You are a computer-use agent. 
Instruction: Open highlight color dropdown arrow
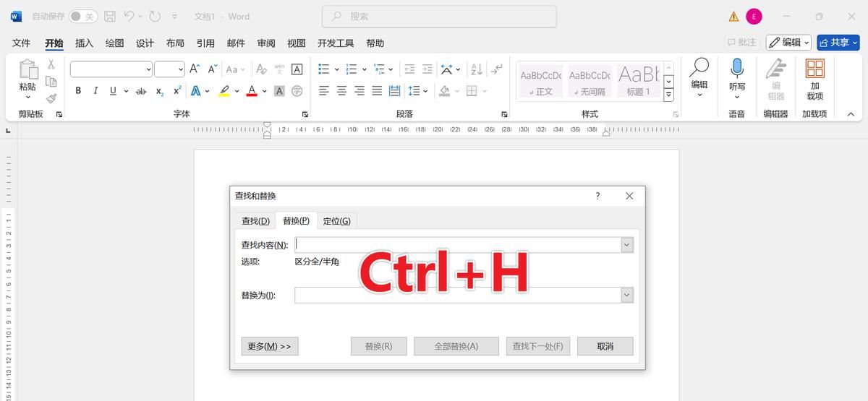[x=236, y=91]
